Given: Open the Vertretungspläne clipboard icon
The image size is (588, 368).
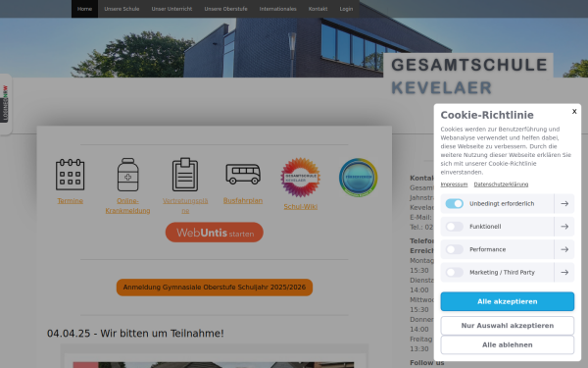Looking at the screenshot, I should [185, 175].
